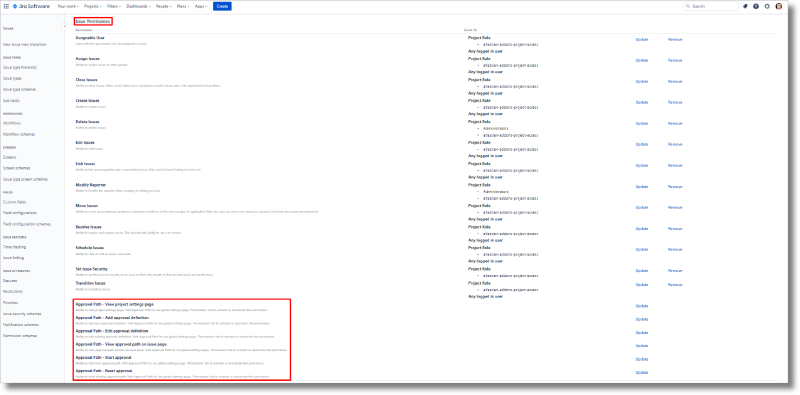Click Remove for Delete Issues permission
This screenshot has height=395, width=800.
pyautogui.click(x=675, y=124)
